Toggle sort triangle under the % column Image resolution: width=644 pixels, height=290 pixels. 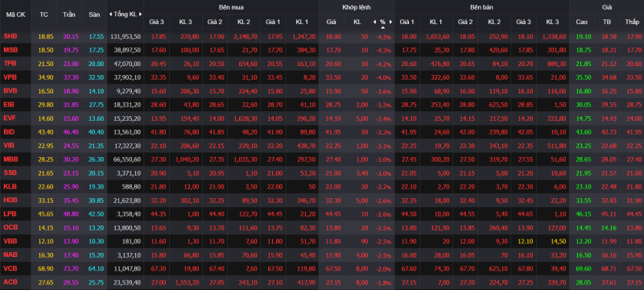(383, 27)
